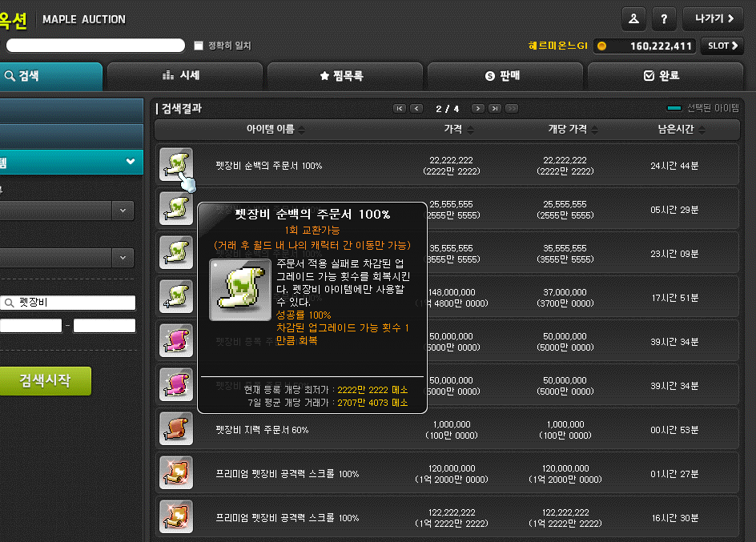Screen dimensions: 756x542
Task: Open the second sidebar dropdown
Action: click(x=66, y=258)
